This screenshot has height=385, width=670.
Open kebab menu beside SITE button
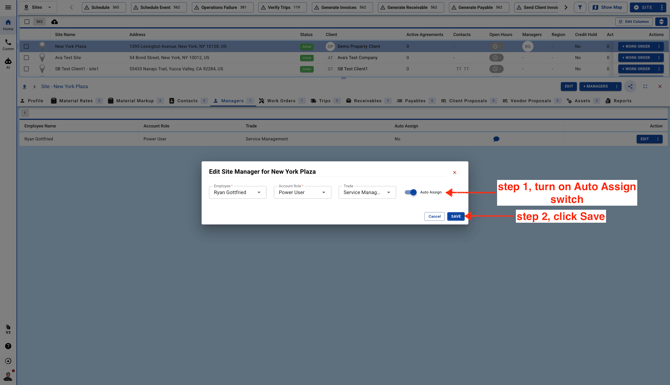click(661, 7)
